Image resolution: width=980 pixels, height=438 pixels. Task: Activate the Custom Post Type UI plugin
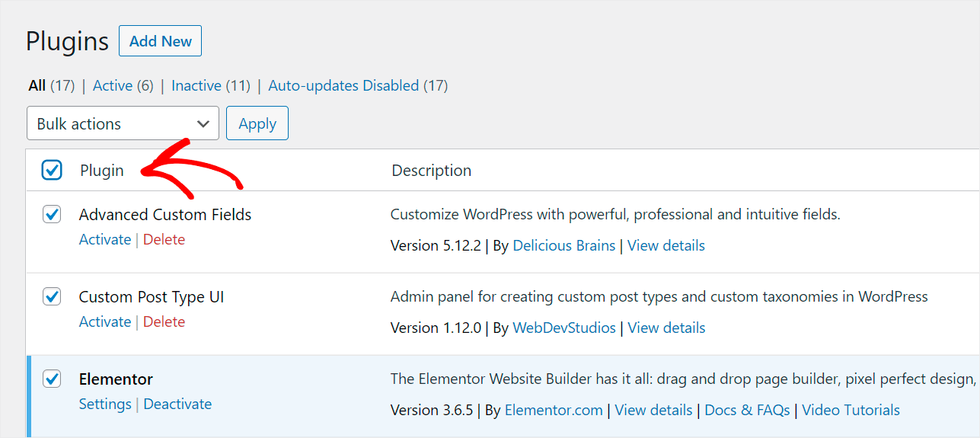point(105,321)
